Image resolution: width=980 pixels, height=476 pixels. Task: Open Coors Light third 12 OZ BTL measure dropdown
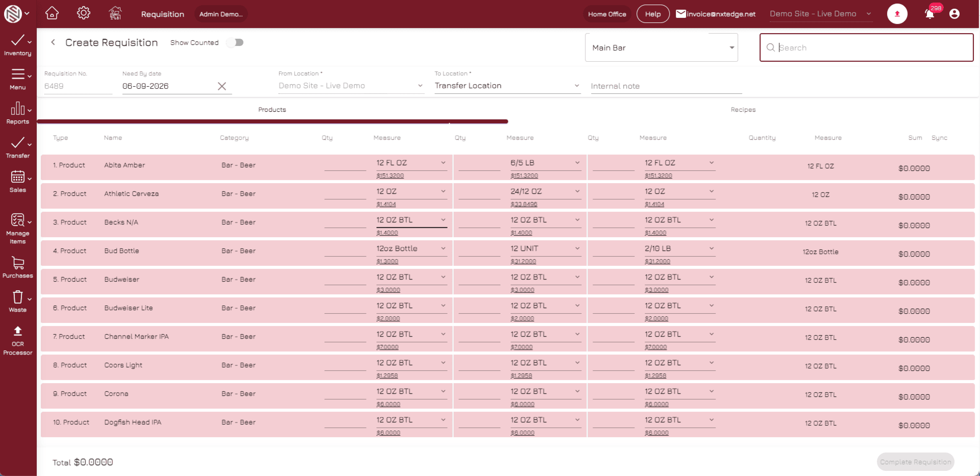[x=680, y=363]
